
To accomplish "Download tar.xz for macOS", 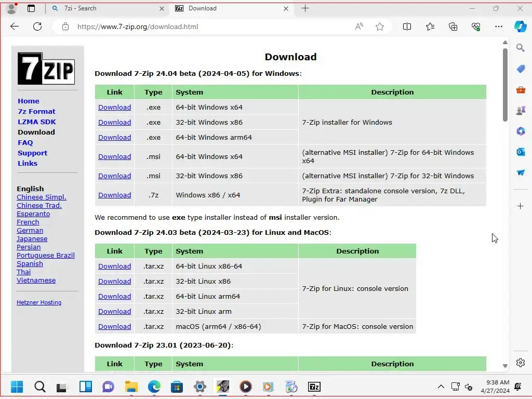I will [114, 326].
